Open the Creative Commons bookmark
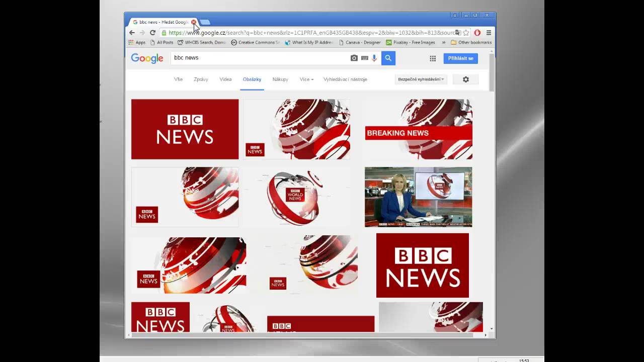 (255, 43)
